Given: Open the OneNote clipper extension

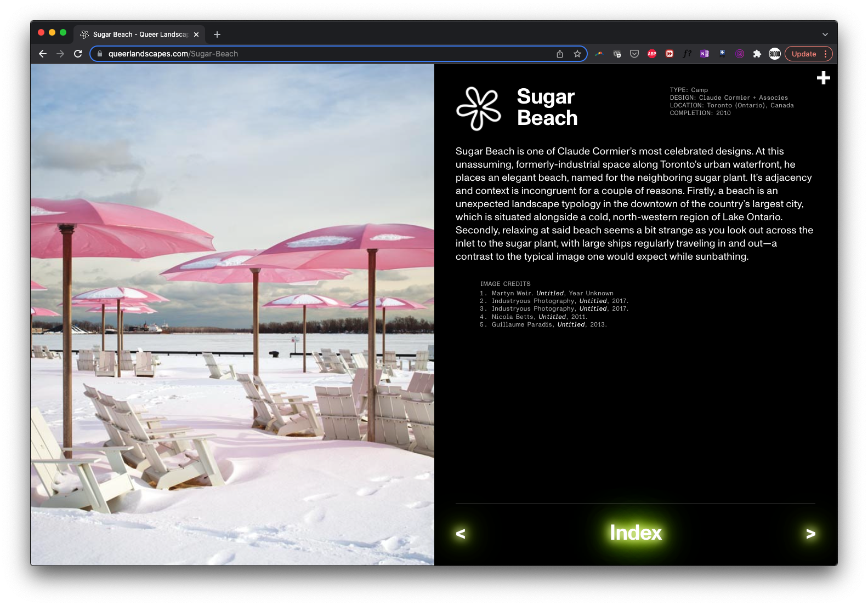Looking at the screenshot, I should click(705, 54).
